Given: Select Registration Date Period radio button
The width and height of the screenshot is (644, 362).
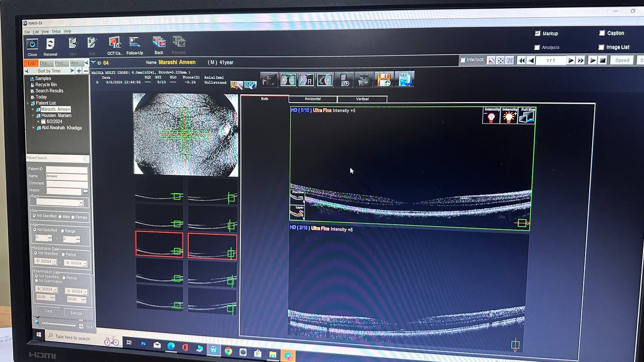Looking at the screenshot, I should pyautogui.click(x=63, y=254).
